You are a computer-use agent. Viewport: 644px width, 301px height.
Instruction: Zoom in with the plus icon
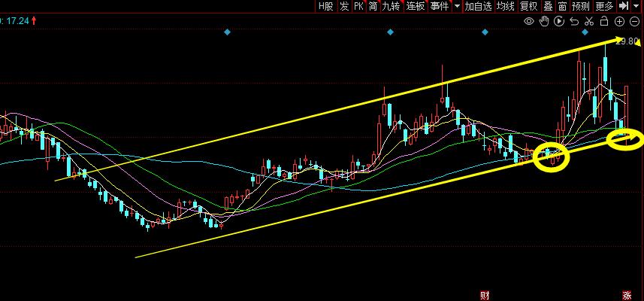pos(619,21)
